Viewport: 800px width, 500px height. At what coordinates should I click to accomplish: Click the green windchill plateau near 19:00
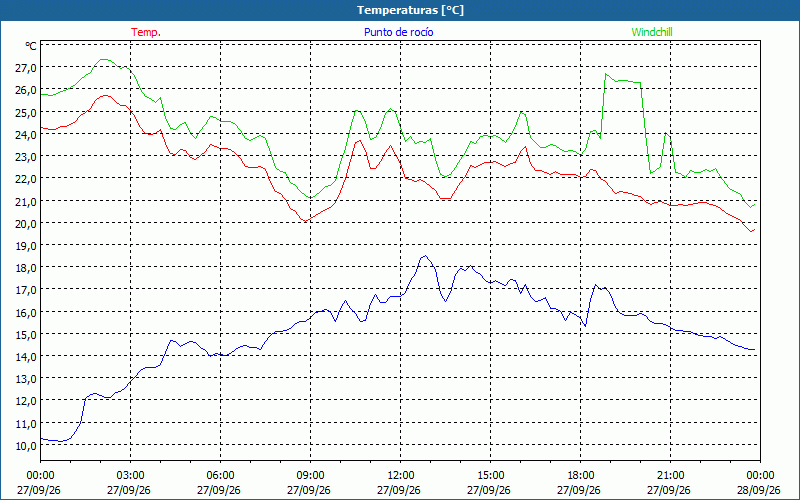[x=623, y=81]
